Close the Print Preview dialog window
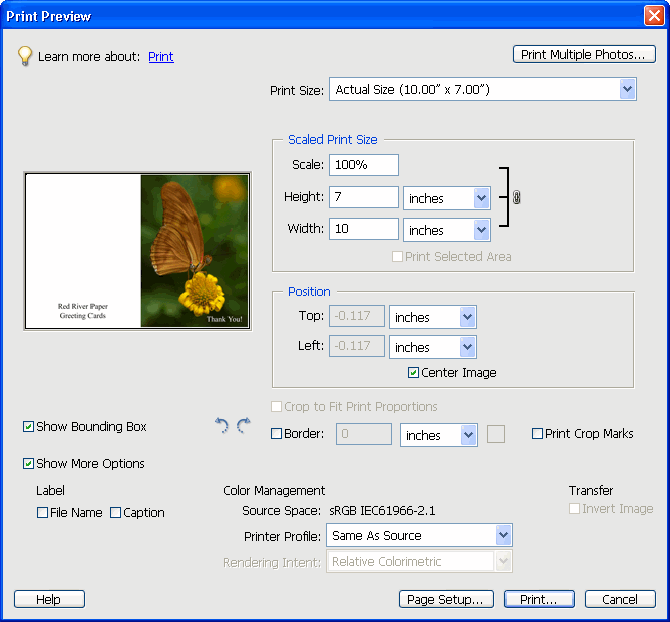 pyautogui.click(x=652, y=15)
